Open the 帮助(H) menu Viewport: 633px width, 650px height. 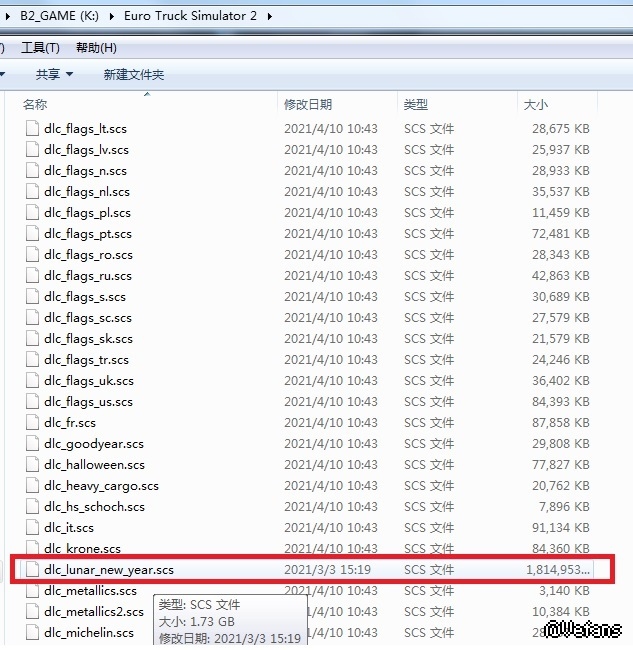(96, 48)
